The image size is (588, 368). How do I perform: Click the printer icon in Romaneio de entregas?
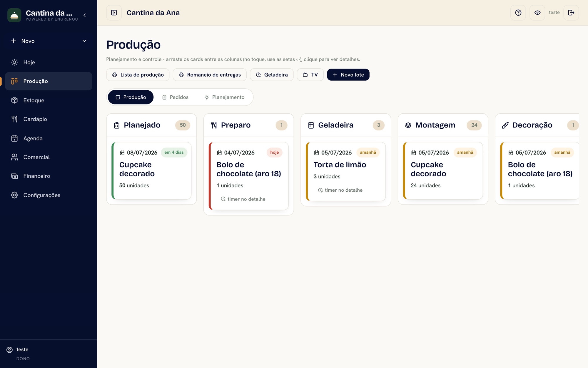(x=181, y=75)
